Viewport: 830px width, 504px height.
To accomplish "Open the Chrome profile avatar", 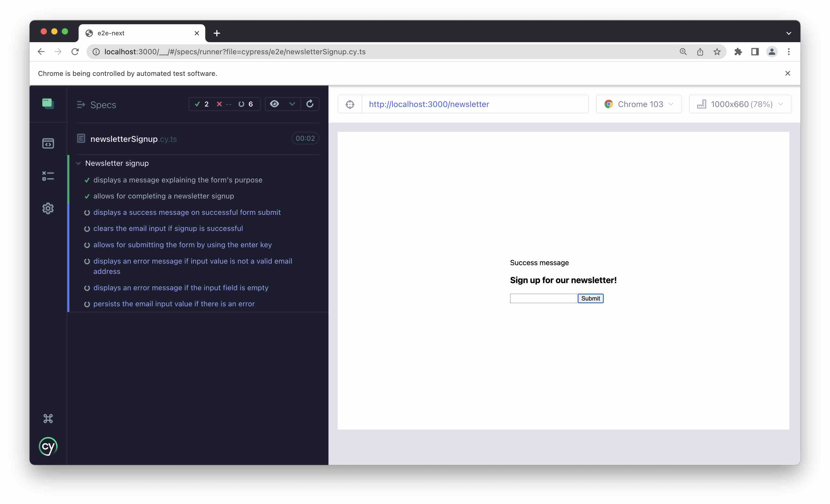I will coord(771,51).
